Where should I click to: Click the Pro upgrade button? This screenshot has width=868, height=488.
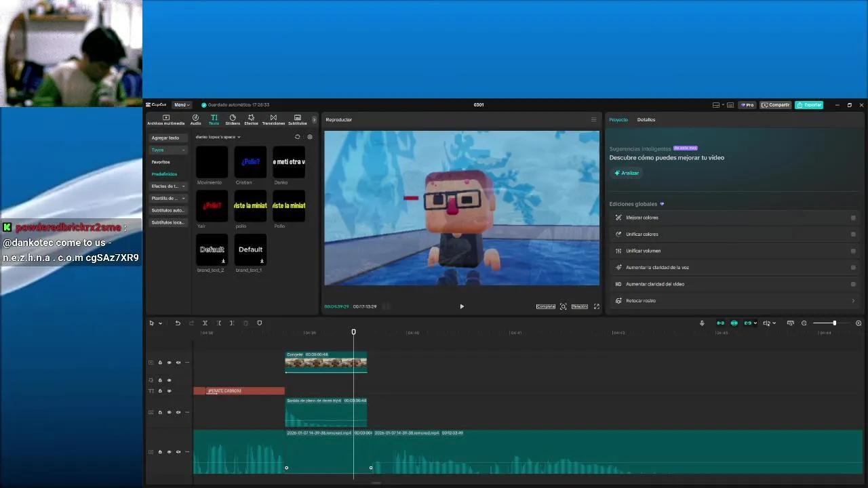[747, 105]
